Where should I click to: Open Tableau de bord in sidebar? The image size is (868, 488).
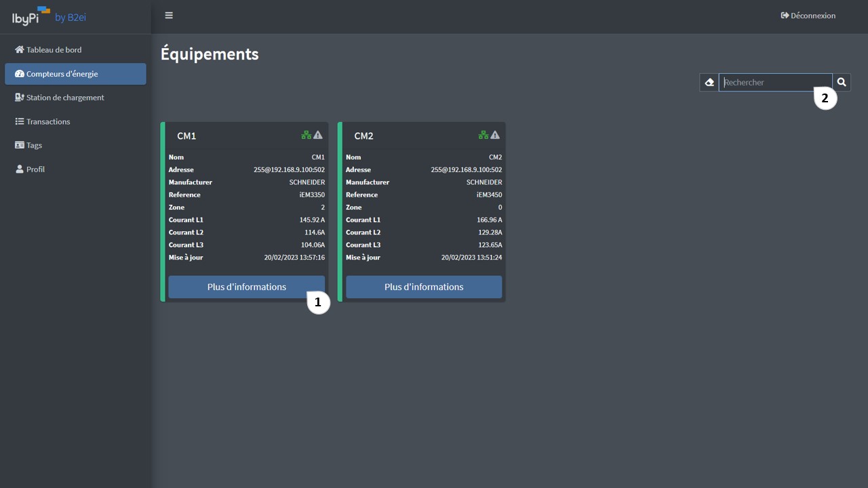(x=75, y=49)
